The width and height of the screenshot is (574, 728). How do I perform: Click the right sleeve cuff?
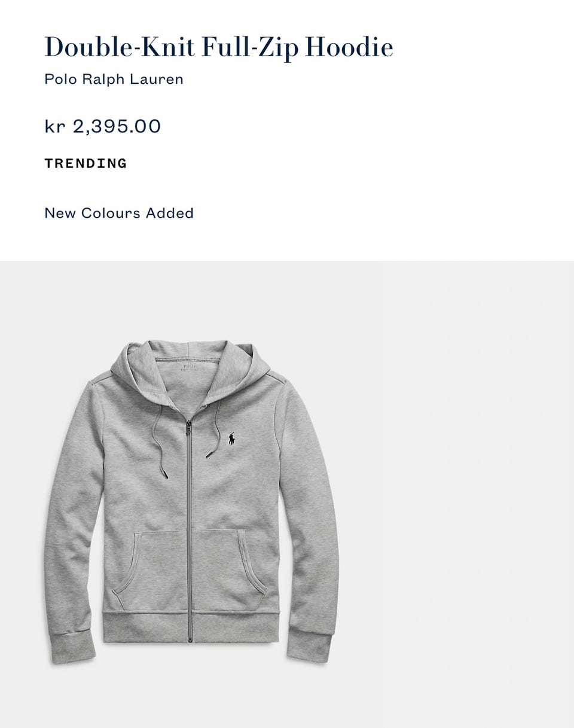[309, 645]
